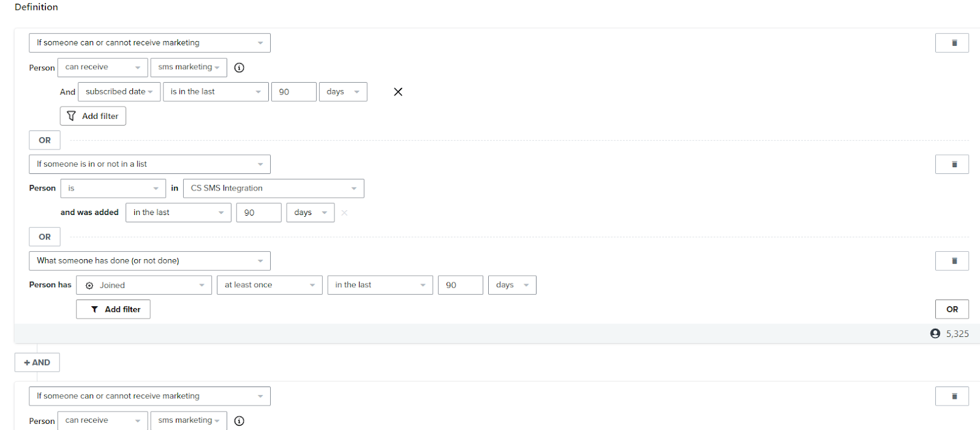Add filter under subscribed date row
The height and width of the screenshot is (430, 980).
[x=93, y=116]
